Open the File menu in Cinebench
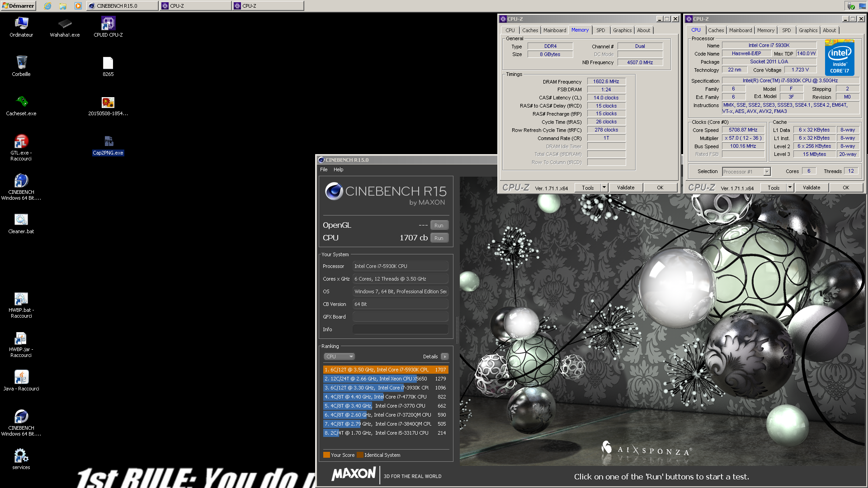The image size is (868, 488). (324, 169)
